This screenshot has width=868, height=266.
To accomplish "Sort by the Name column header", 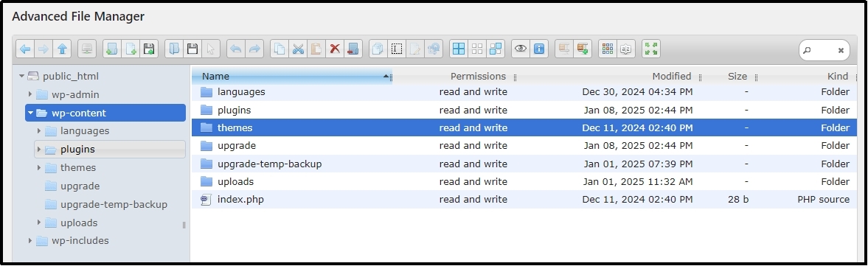I will coord(292,77).
